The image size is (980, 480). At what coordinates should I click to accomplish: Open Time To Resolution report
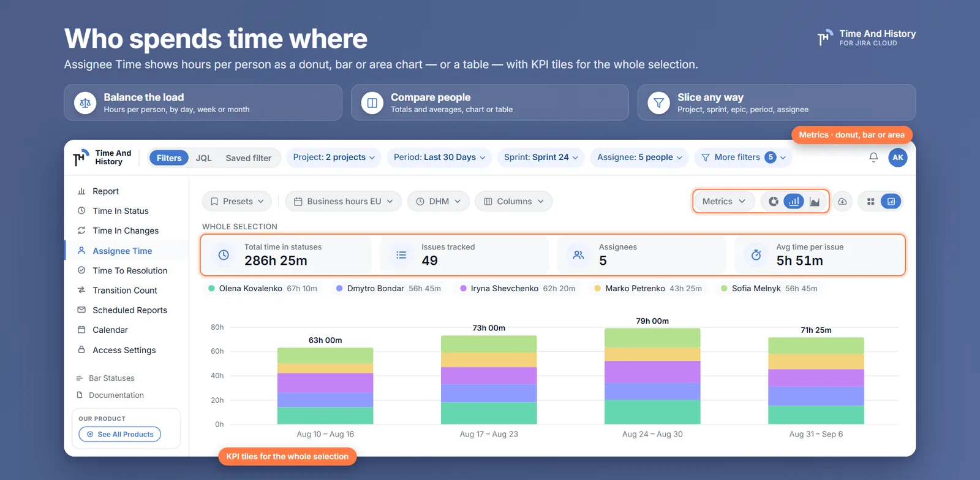[130, 270]
